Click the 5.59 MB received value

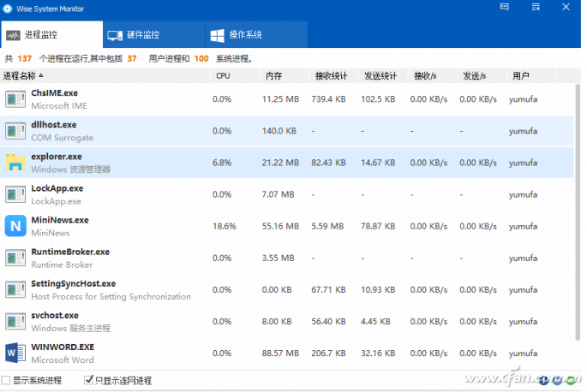327,226
